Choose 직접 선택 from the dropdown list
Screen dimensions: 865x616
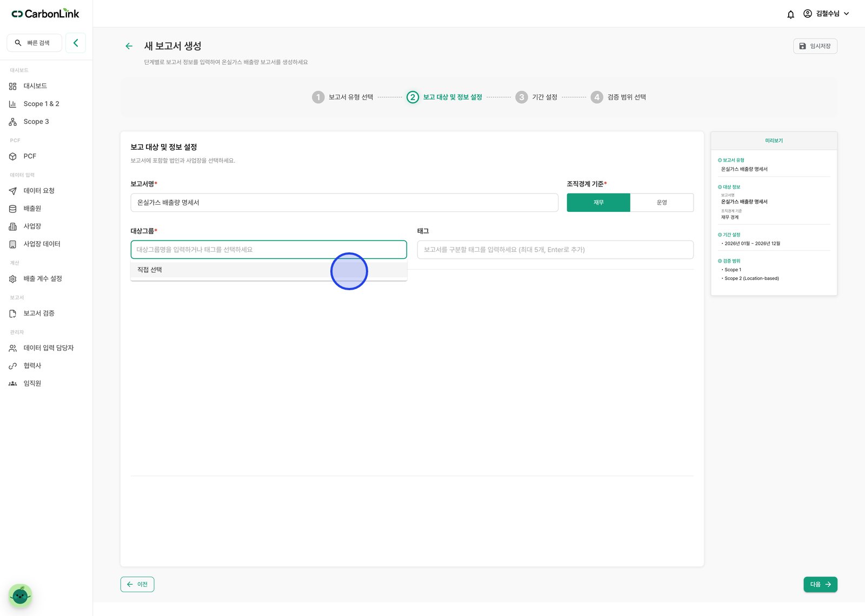point(269,270)
